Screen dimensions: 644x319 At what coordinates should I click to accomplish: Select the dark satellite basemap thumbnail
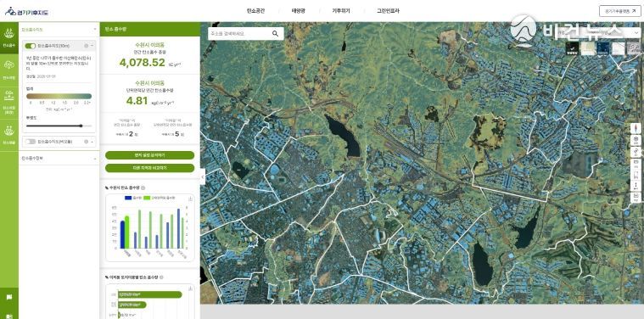click(x=572, y=48)
